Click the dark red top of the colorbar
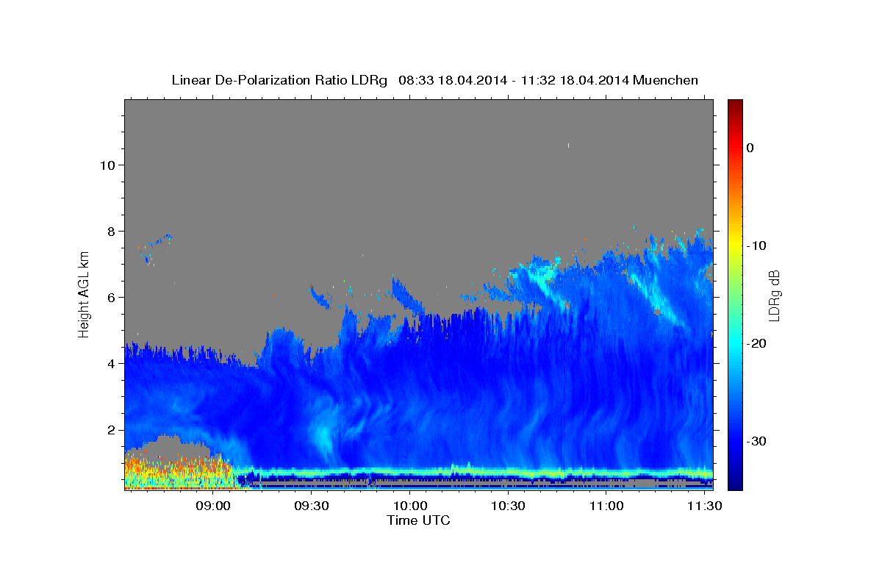The width and height of the screenshot is (882, 588). click(x=735, y=107)
